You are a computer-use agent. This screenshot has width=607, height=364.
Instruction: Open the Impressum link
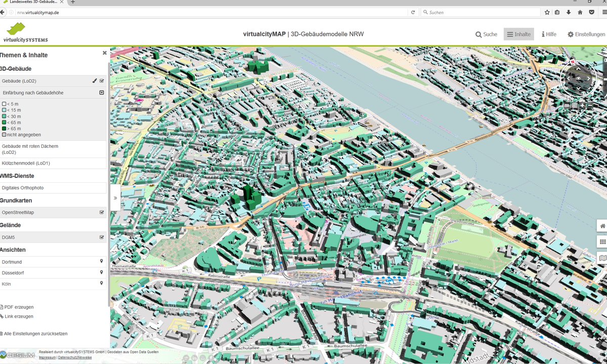coord(47,357)
